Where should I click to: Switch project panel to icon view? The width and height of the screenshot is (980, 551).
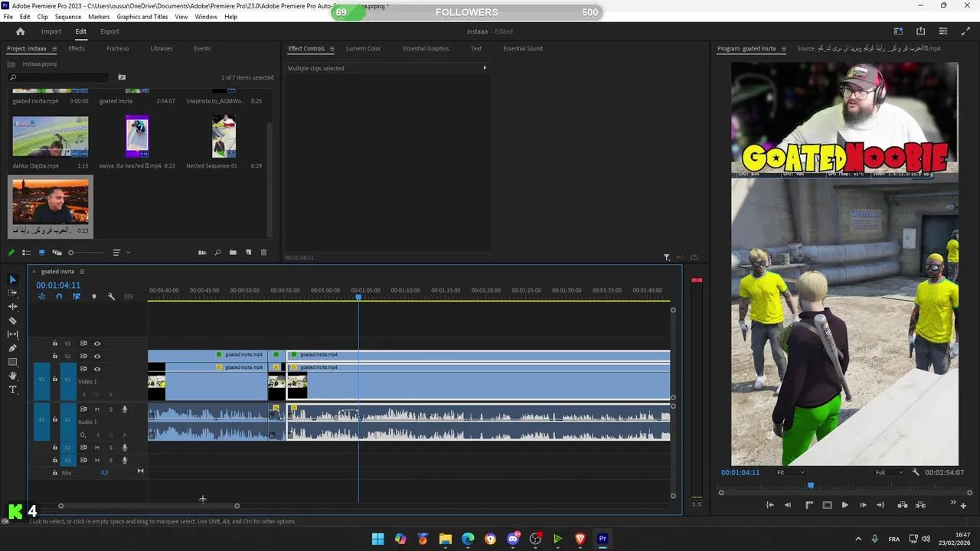click(x=41, y=253)
